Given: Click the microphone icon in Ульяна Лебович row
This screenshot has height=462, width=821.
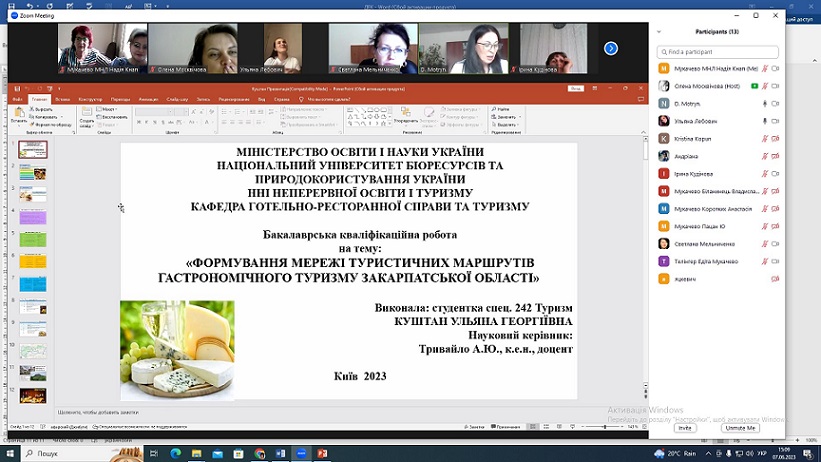Looking at the screenshot, I should (x=764, y=121).
